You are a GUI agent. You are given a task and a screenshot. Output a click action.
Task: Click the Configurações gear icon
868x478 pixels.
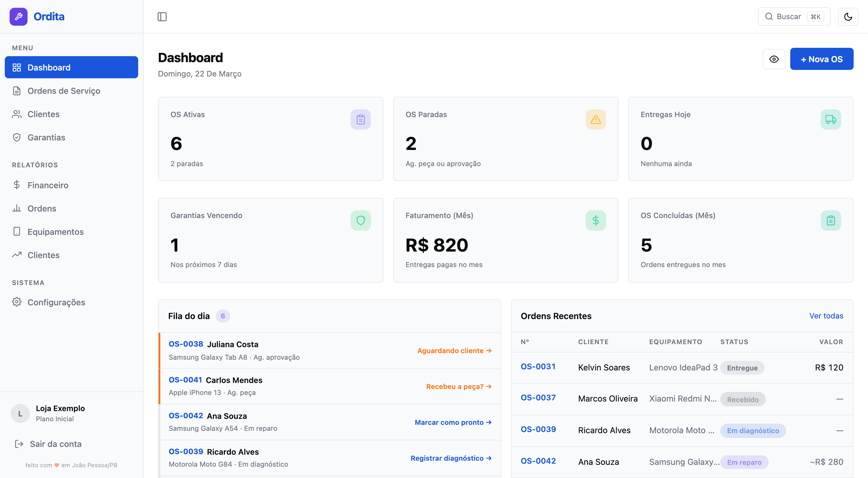click(x=17, y=302)
